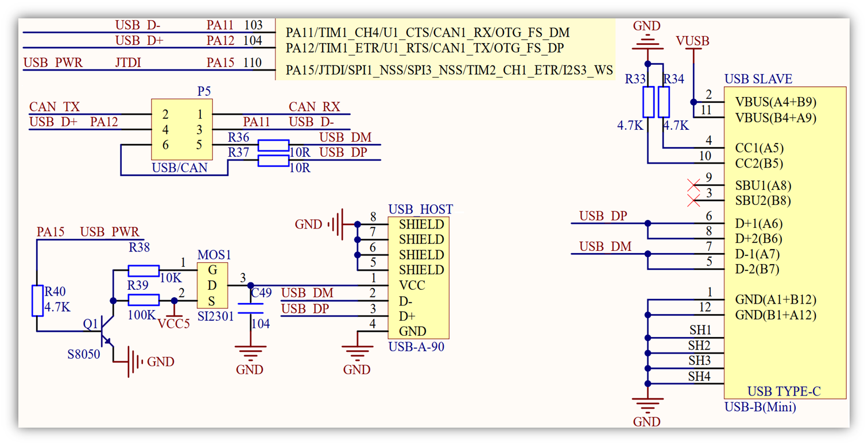The width and height of the screenshot is (868, 446).
Task: Select the USB_HOST connector body
Action: 418,278
